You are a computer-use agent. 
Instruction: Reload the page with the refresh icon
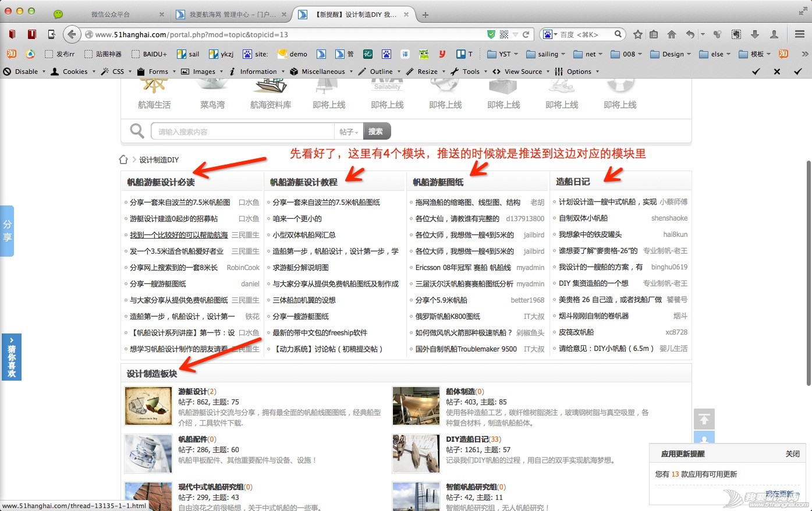point(526,34)
